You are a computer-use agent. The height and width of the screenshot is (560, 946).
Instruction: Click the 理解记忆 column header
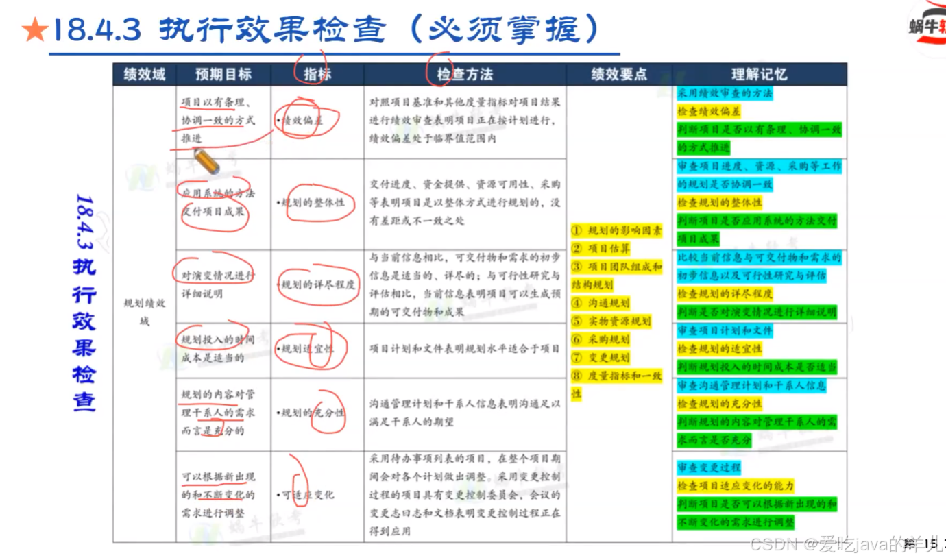[759, 75]
